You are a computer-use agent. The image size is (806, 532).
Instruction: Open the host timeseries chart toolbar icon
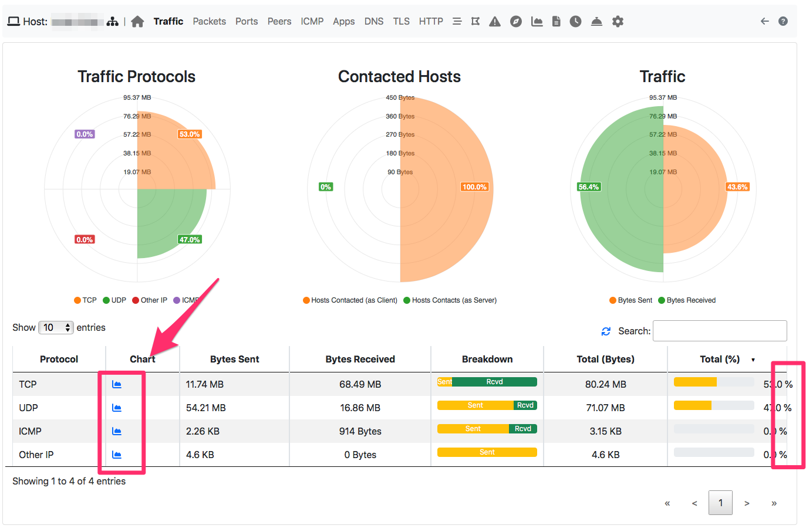pyautogui.click(x=537, y=21)
